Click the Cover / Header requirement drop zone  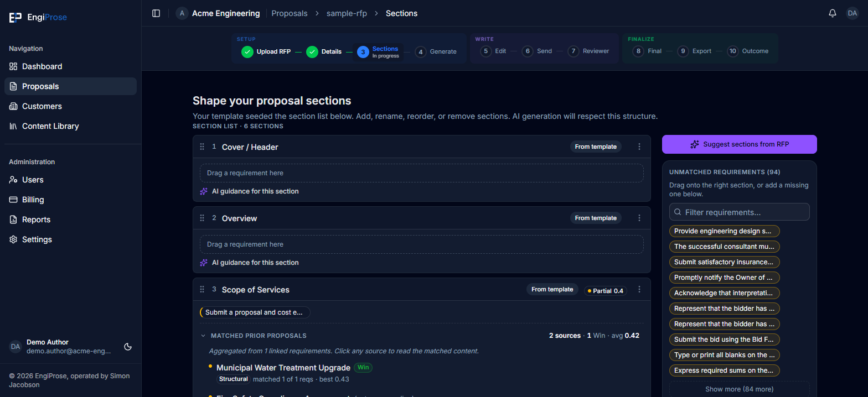tap(422, 173)
